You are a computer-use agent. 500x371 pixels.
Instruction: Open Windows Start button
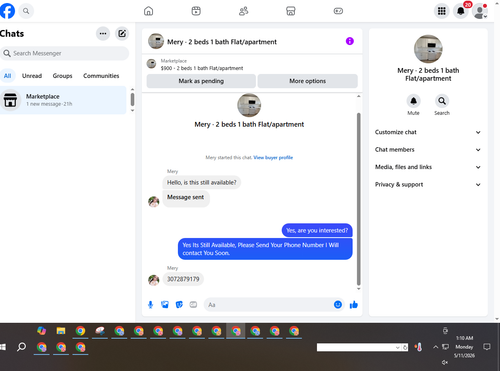click(3, 347)
